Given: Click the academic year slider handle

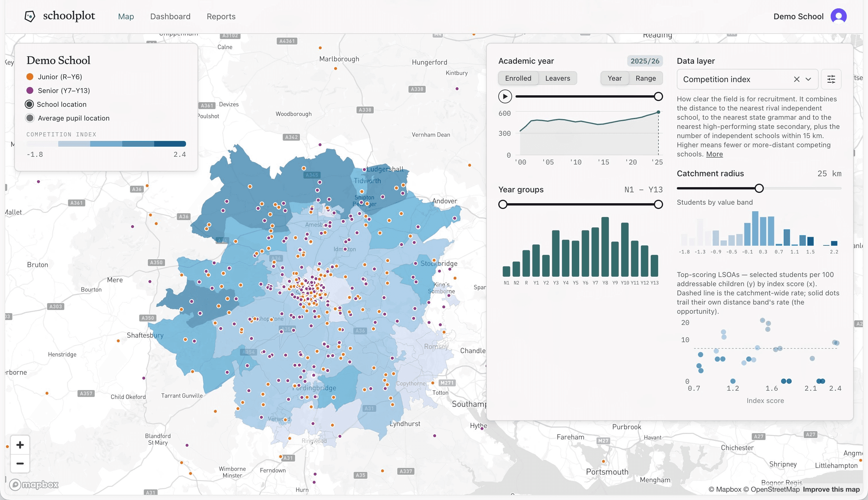Looking at the screenshot, I should click(658, 96).
